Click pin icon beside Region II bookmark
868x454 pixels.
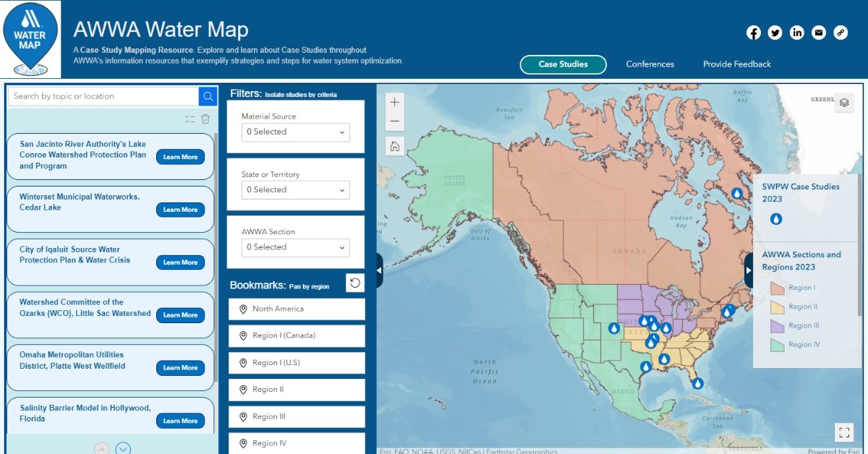click(243, 390)
